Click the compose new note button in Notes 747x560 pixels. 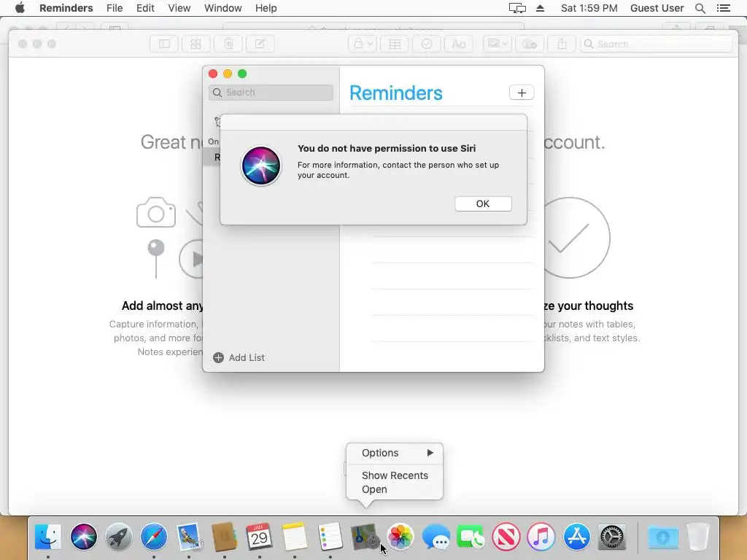pyautogui.click(x=260, y=44)
